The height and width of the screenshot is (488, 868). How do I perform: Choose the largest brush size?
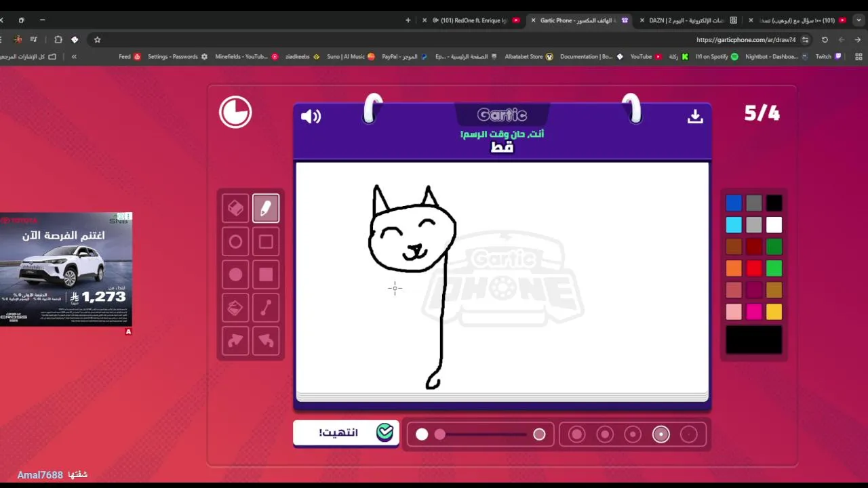click(x=576, y=434)
